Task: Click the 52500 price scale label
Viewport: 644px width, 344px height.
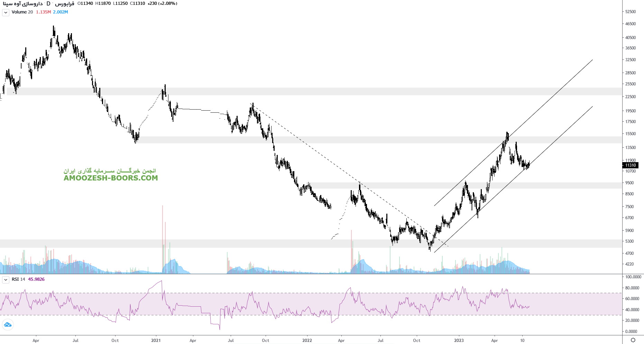Action: [631, 12]
